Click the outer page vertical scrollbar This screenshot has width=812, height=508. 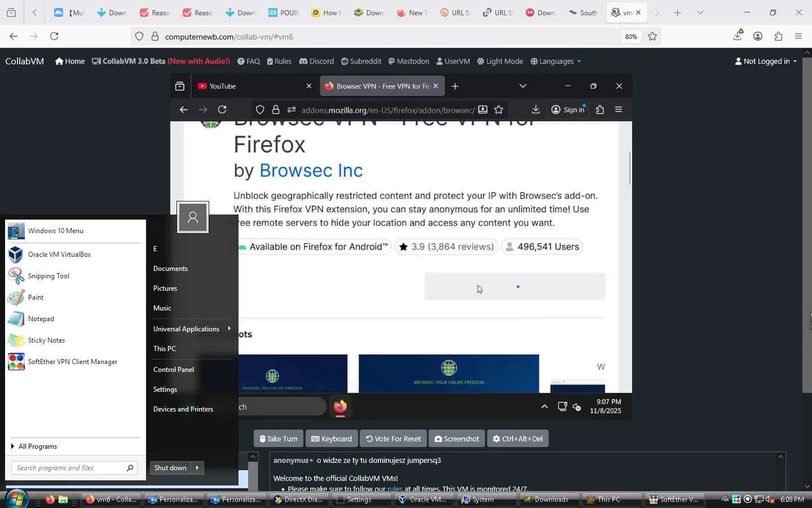point(807,226)
